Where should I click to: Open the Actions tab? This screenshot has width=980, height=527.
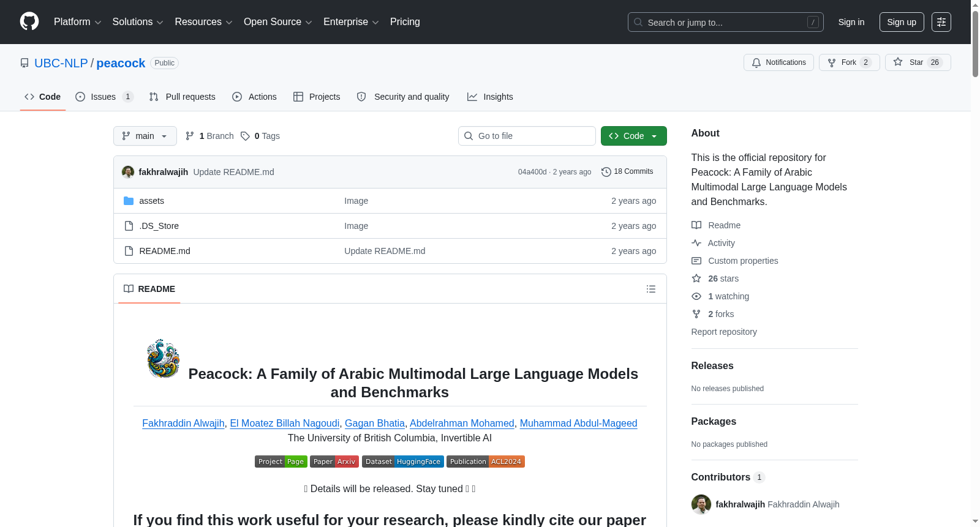255,97
